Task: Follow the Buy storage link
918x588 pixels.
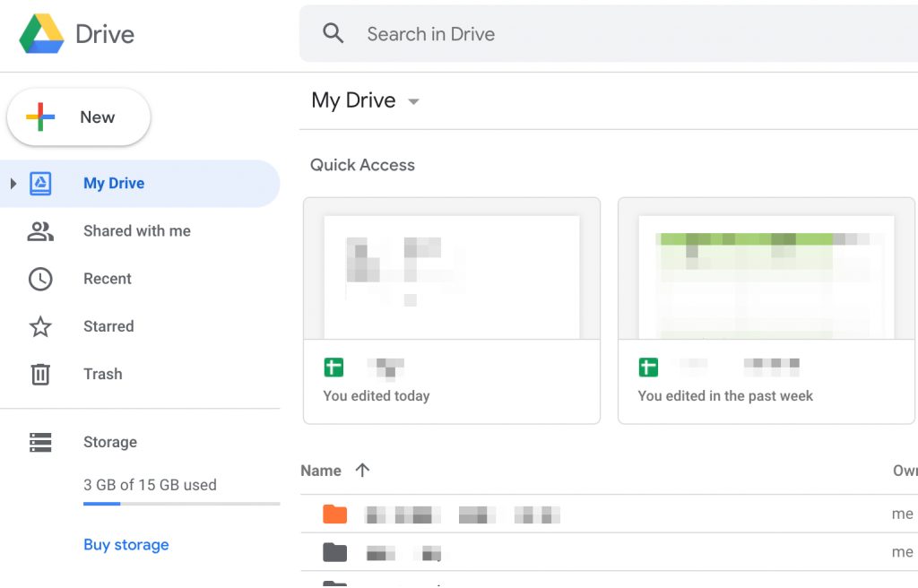Action: (x=126, y=545)
